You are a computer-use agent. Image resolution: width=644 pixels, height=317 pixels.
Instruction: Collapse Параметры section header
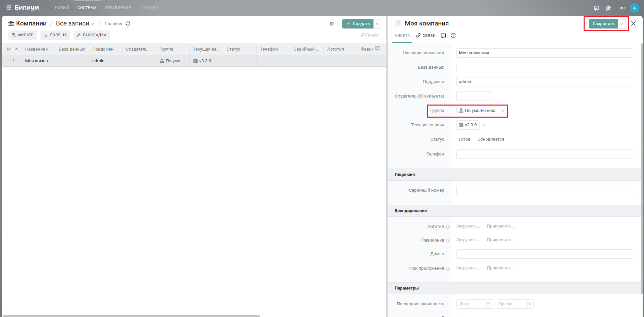pyautogui.click(x=514, y=288)
